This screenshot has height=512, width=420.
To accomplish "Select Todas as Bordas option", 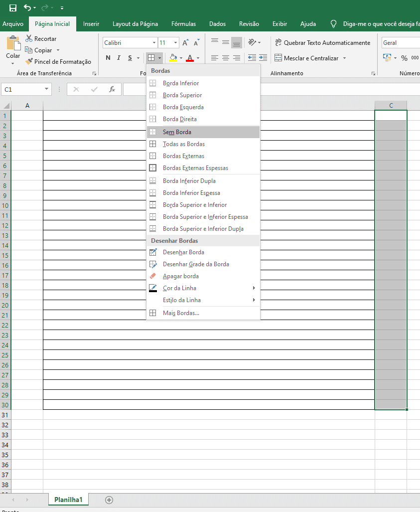I will (203, 144).
